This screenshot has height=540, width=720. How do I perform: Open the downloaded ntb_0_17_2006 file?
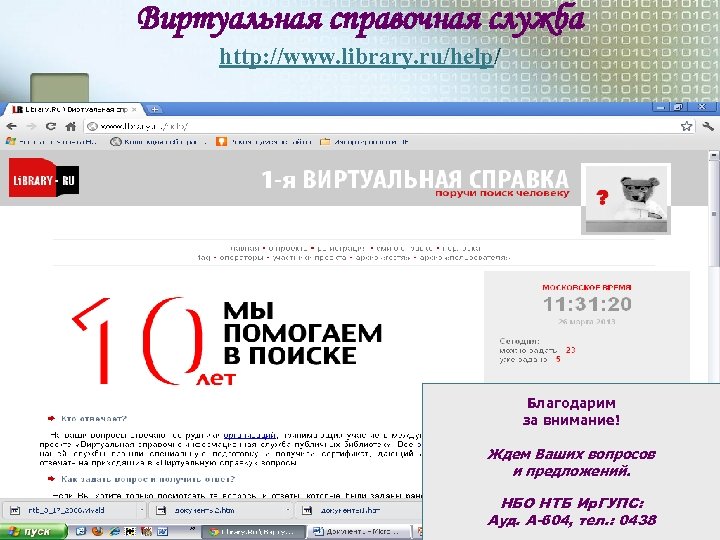pyautogui.click(x=67, y=510)
